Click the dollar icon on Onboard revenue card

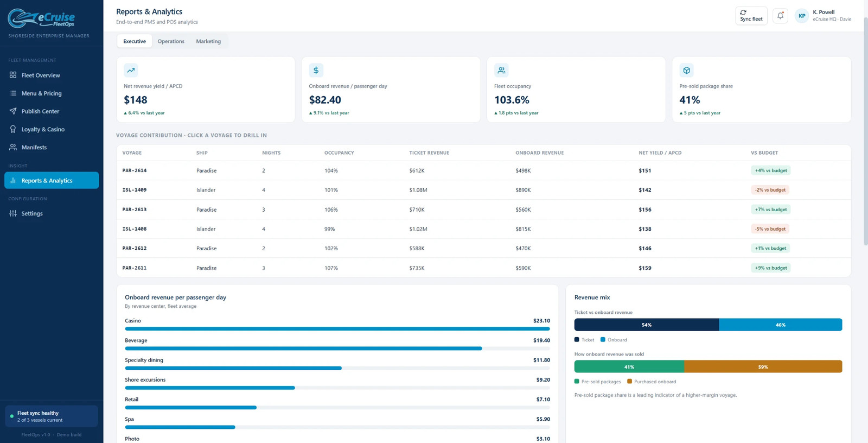point(316,70)
